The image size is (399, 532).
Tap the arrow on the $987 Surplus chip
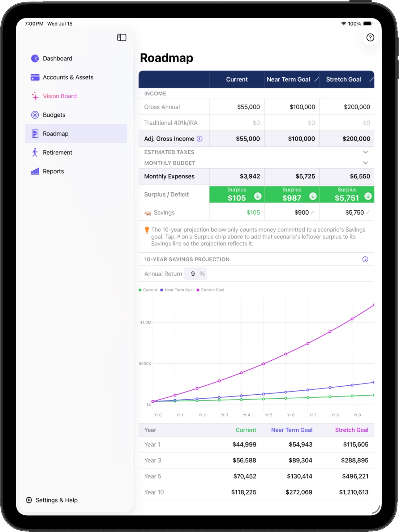pos(313,196)
